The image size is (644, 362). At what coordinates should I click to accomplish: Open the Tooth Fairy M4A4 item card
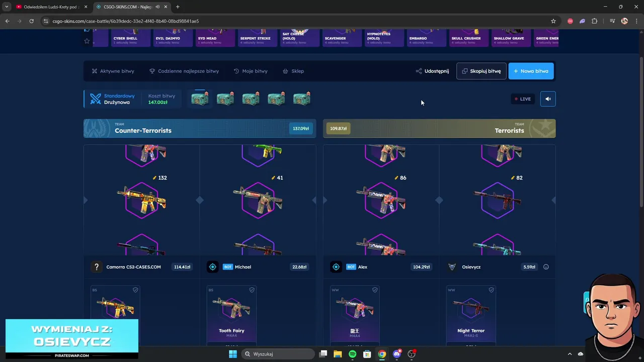point(231,315)
